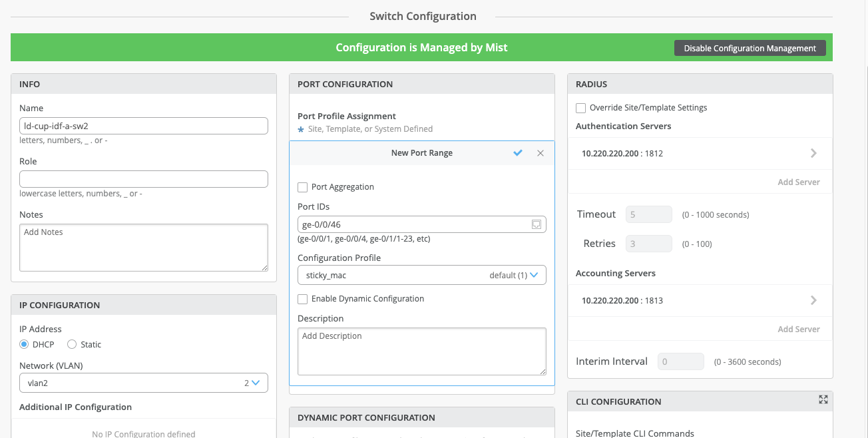Check Enable Dynamic Configuration
868x438 pixels.
click(x=303, y=299)
